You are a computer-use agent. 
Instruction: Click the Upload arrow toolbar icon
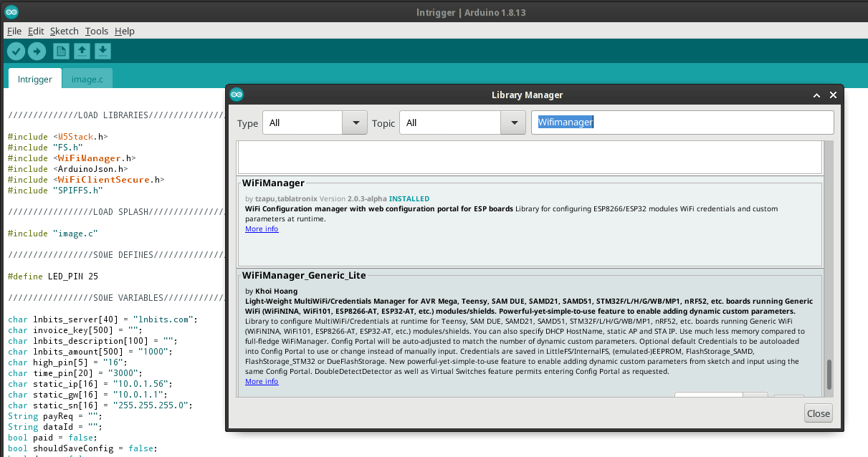click(37, 51)
